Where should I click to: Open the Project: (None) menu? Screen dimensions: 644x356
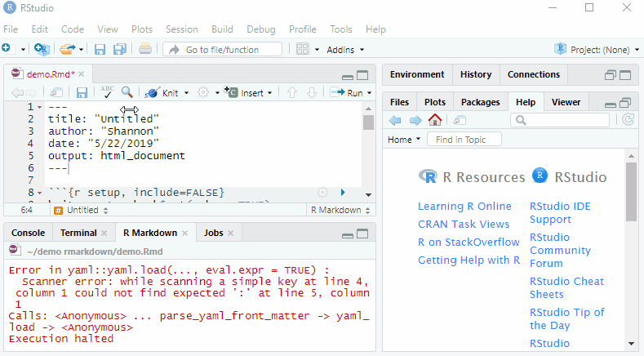(597, 49)
